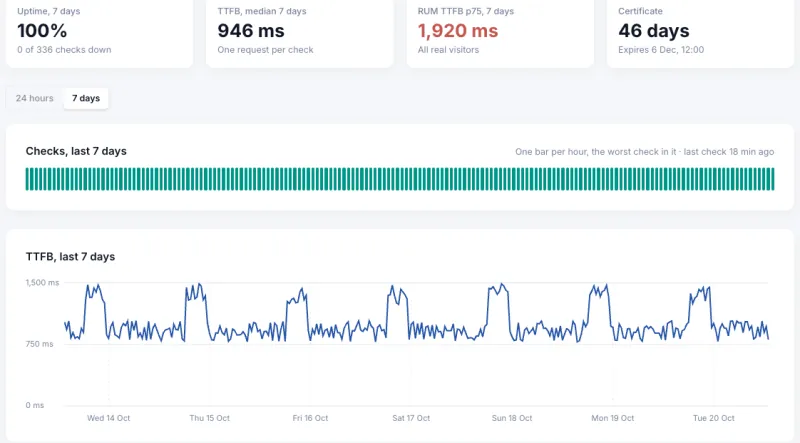The image size is (800, 443).
Task: Open the Uptime 100% stat card
Action: click(x=99, y=33)
